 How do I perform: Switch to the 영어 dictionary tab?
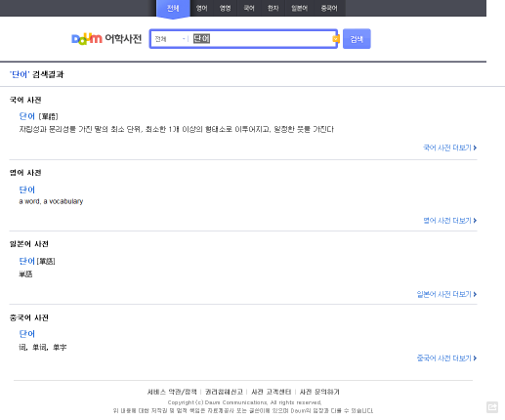point(201,8)
